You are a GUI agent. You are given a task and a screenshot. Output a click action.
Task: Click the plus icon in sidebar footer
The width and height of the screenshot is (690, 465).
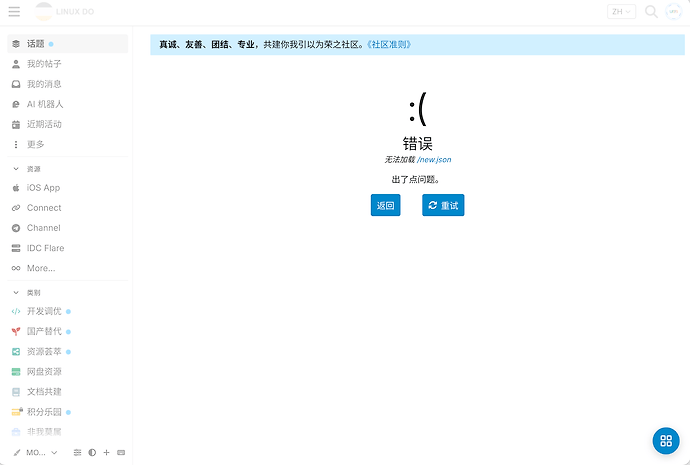106,452
